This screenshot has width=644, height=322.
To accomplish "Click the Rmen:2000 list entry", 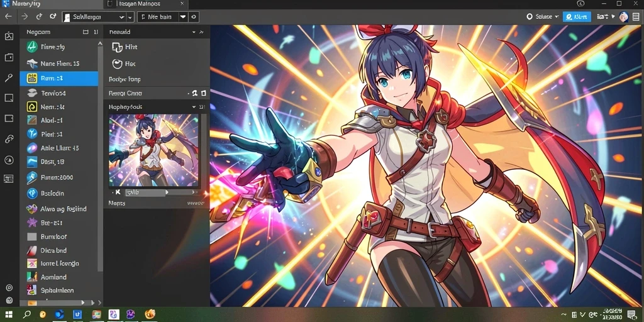I will 58,177.
